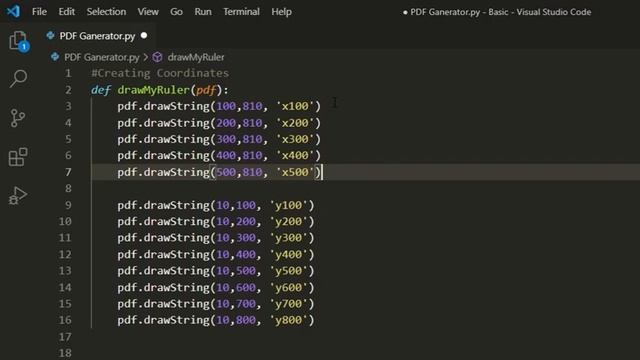
Task: Open the Edit menu
Action: (x=67, y=12)
